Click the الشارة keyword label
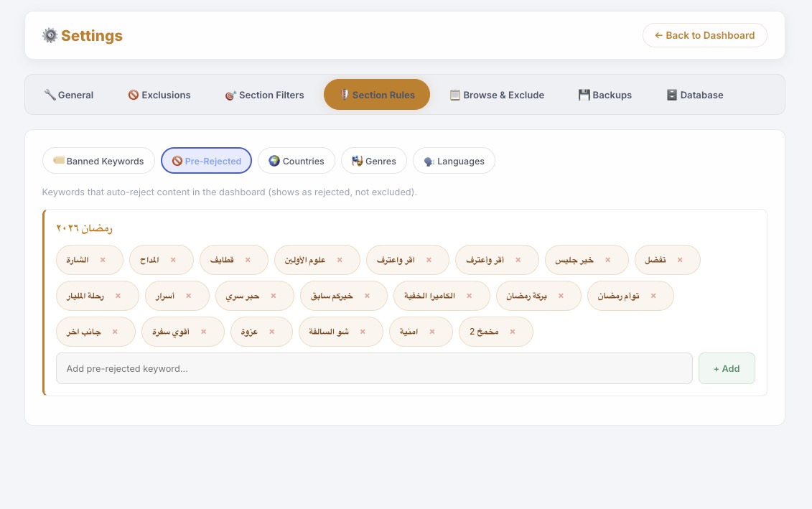812x509 pixels. 77,260
